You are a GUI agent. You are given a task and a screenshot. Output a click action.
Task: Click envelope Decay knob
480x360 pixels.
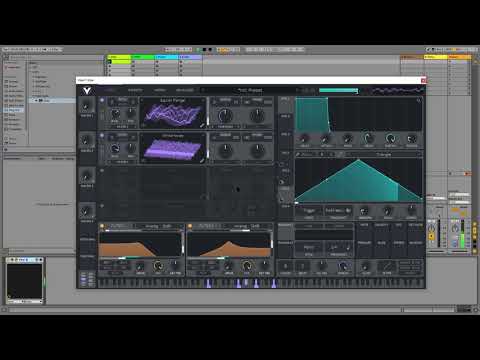click(x=369, y=138)
